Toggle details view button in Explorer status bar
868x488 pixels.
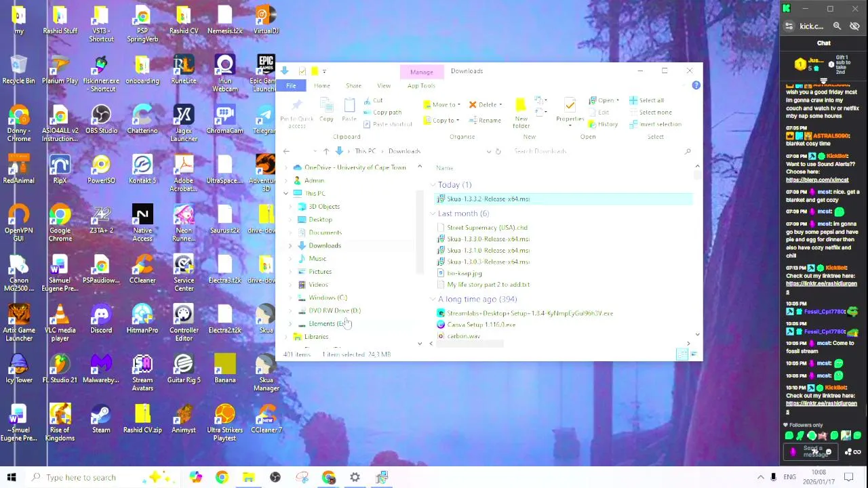click(682, 354)
